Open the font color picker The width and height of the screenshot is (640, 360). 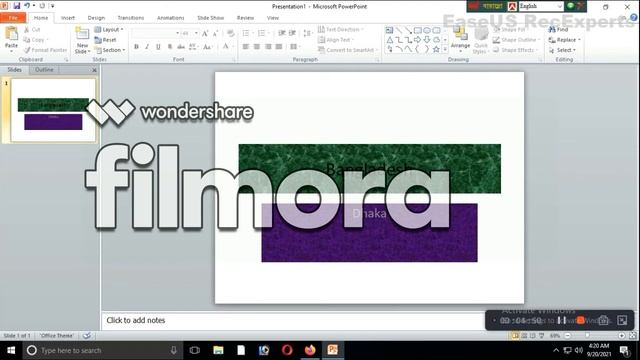[227, 47]
